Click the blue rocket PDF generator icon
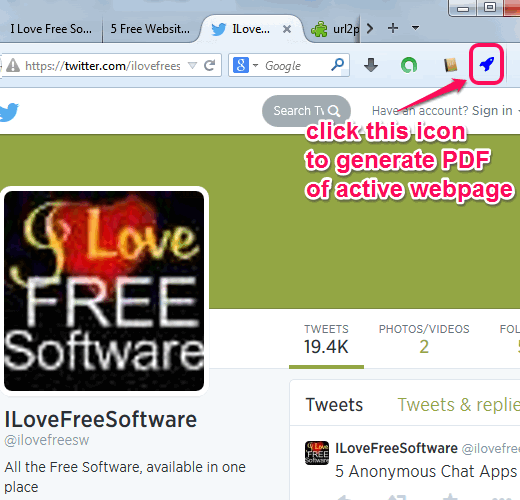Image resolution: width=520 pixels, height=500 pixels. pos(486,64)
